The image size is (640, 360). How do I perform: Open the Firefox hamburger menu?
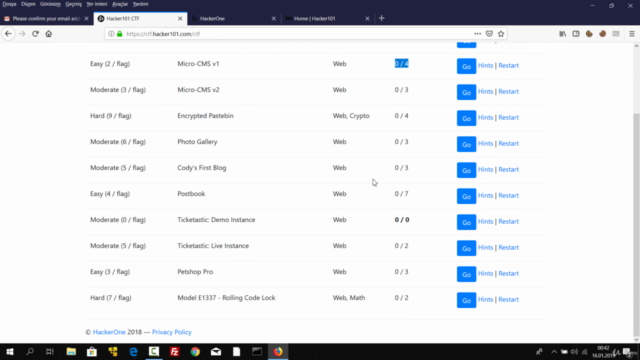pyautogui.click(x=631, y=34)
